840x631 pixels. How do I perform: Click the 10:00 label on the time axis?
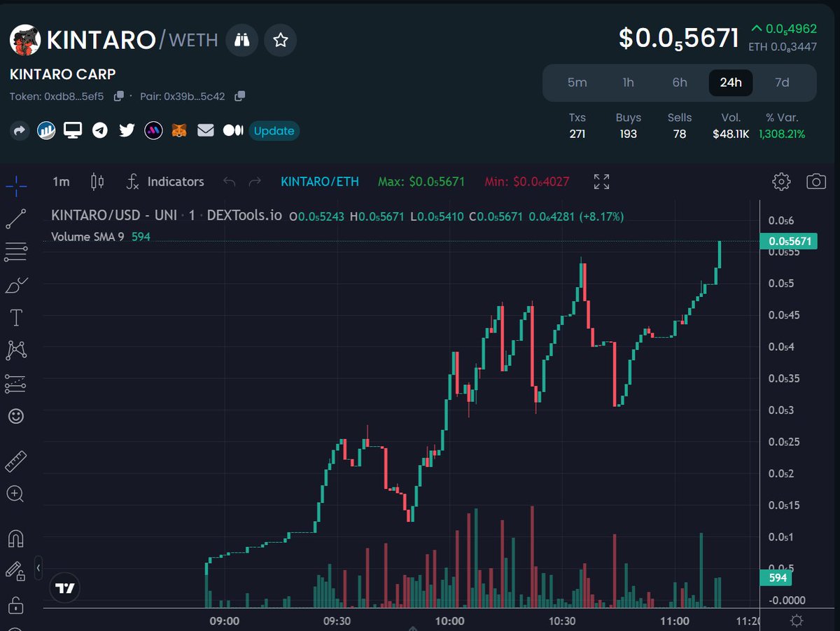pyautogui.click(x=449, y=620)
